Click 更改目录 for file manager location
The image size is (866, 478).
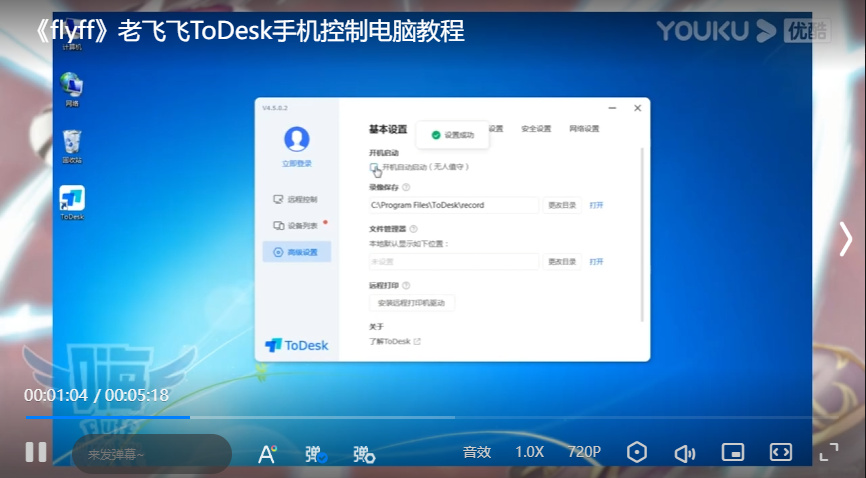click(x=562, y=261)
